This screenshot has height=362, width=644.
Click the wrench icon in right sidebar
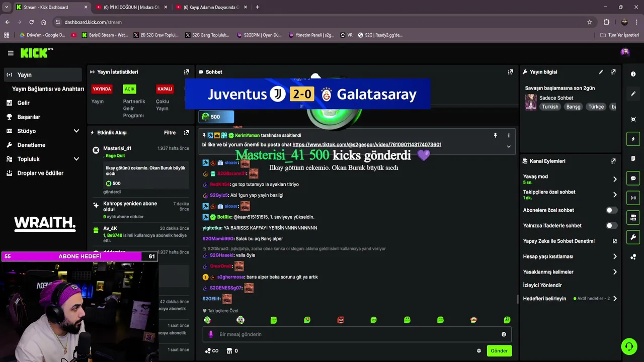pos(633,237)
